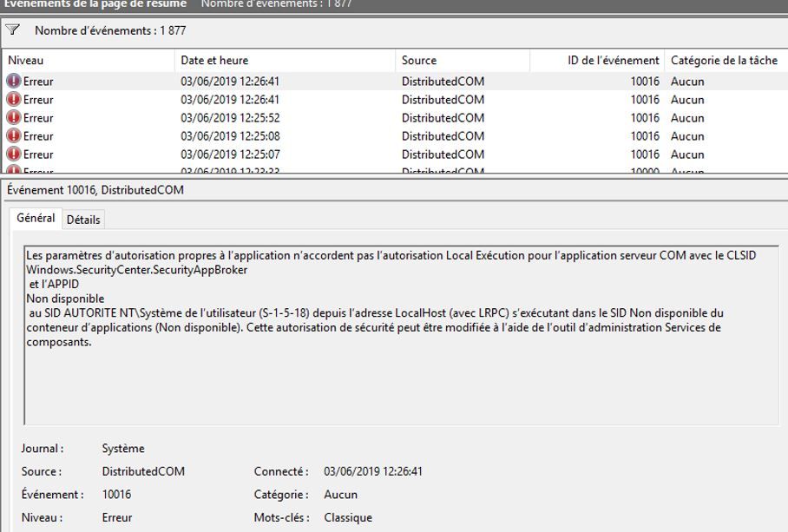Switch to the Détails tab
The width and height of the screenshot is (788, 532).
click(83, 220)
